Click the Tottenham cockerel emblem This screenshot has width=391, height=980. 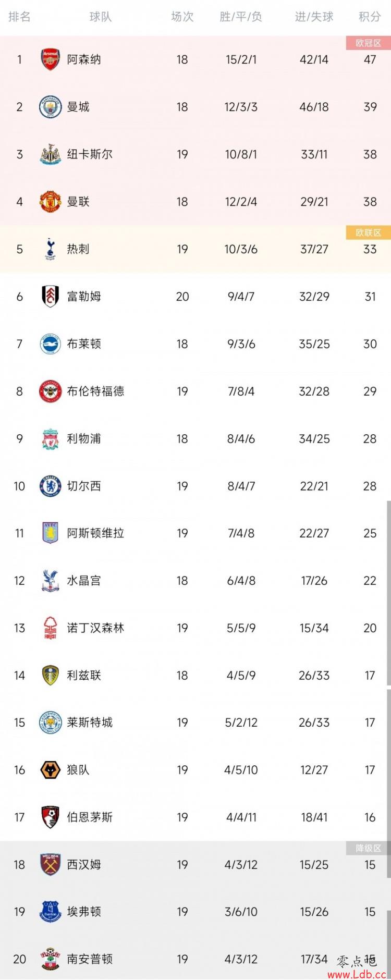51,249
